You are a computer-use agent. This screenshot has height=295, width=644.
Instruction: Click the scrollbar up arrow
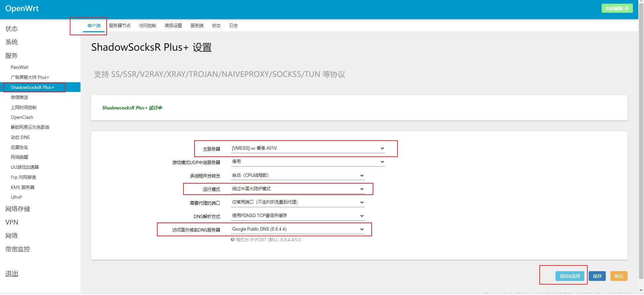(641, 2)
